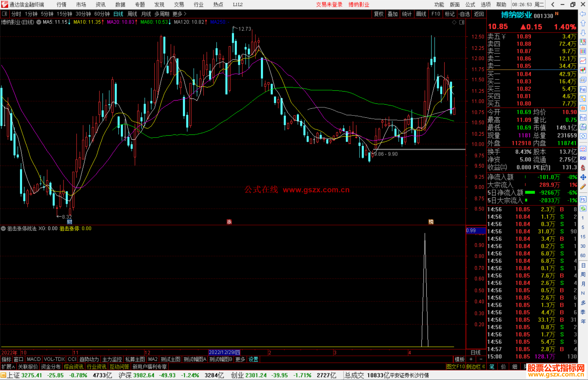This screenshot has width=588, height=380.
Task: Click the panel layout icon above the chart
Action: [x=462, y=22]
